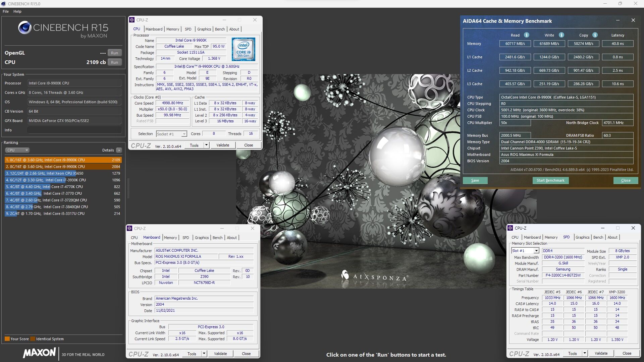Switch to the Bench tab in the top CPU-Z window
The image size is (644, 362).
click(x=220, y=29)
